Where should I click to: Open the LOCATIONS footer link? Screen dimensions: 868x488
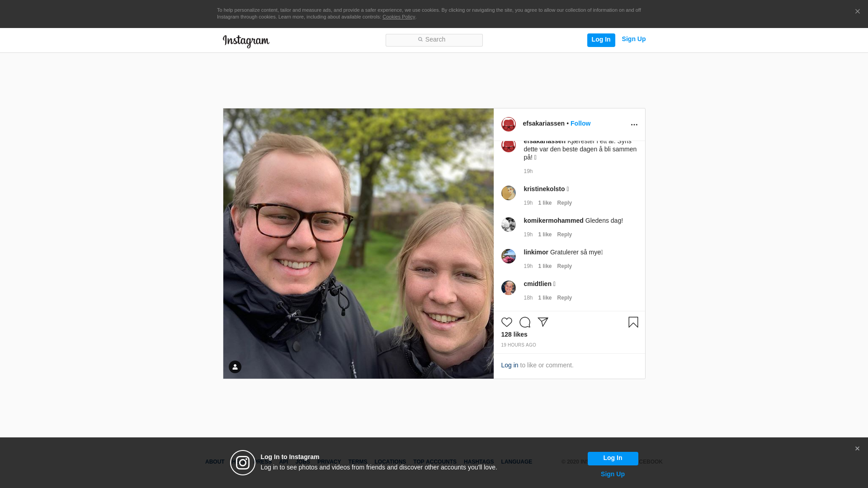pyautogui.click(x=390, y=462)
